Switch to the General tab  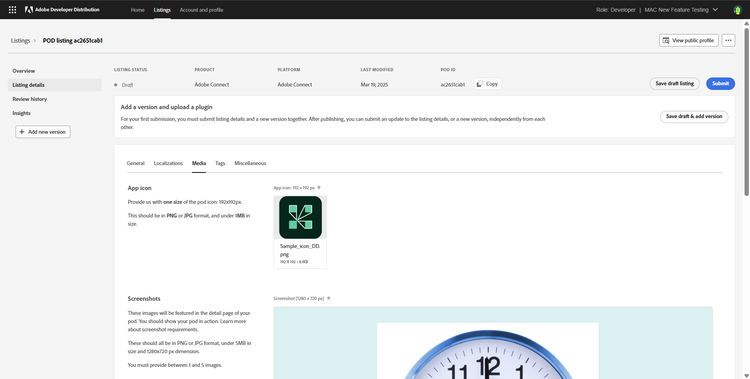click(135, 163)
